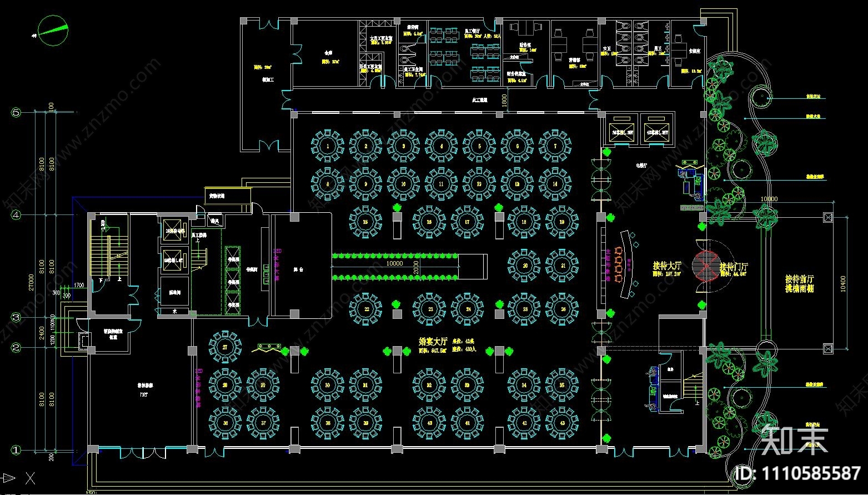The height and width of the screenshot is (495, 868).
Task: Select round banquet table number 43
Action: (x=562, y=423)
